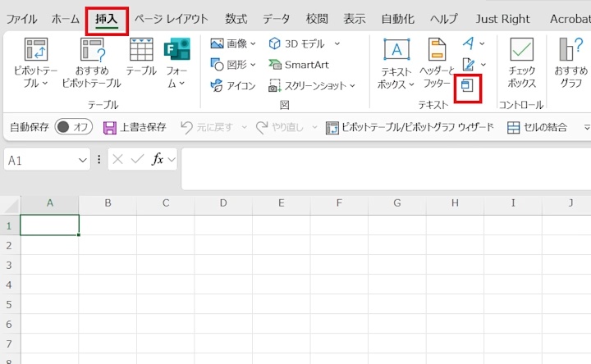The width and height of the screenshot is (591, 364).
Task: Select column header D
Action: click(223, 203)
